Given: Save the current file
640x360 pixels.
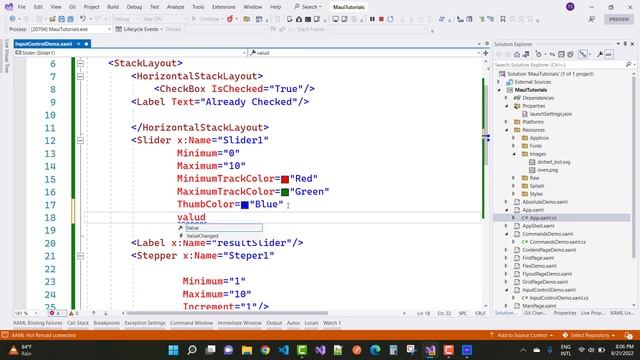Looking at the screenshot, I should [61, 19].
